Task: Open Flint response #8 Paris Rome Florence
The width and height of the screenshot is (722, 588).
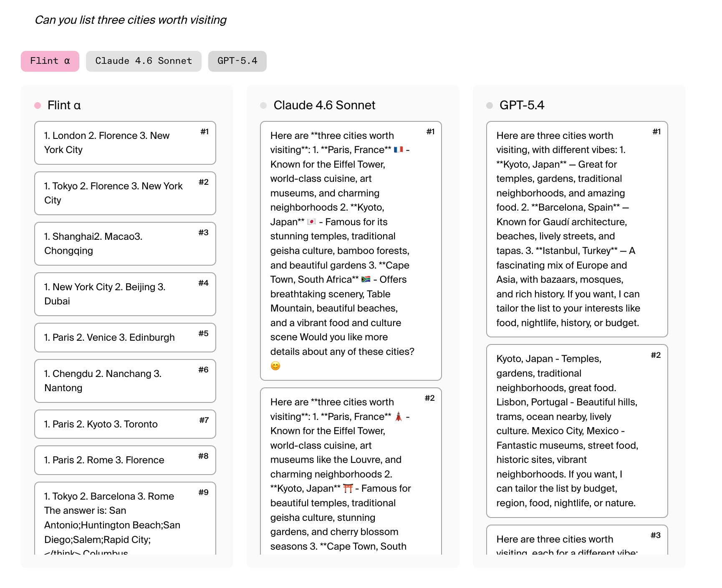Action: [x=125, y=460]
